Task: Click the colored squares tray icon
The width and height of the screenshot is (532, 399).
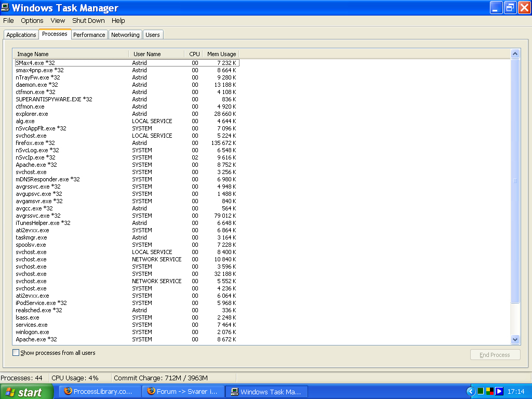Action: [x=489, y=391]
